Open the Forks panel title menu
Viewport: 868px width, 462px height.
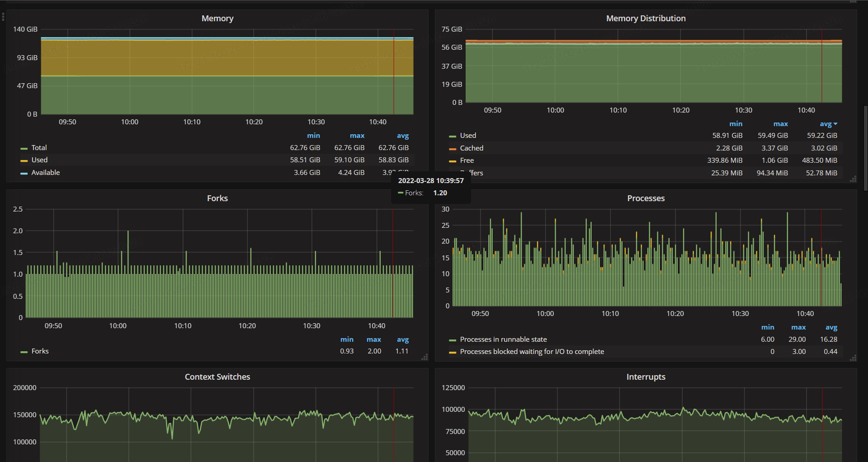[x=217, y=198]
